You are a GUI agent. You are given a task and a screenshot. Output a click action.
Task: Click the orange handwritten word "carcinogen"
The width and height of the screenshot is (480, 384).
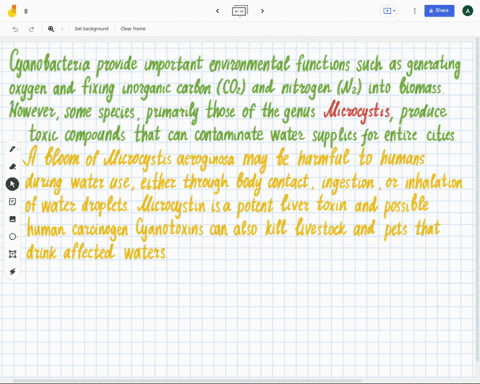coord(100,230)
